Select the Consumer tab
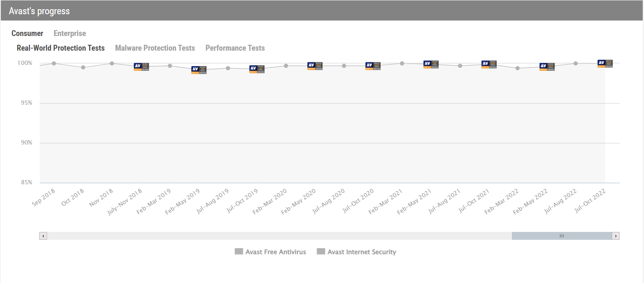 27,33
